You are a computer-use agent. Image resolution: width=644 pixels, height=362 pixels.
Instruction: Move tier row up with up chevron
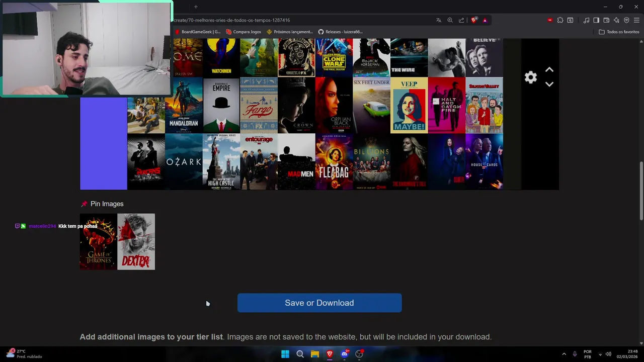click(549, 70)
